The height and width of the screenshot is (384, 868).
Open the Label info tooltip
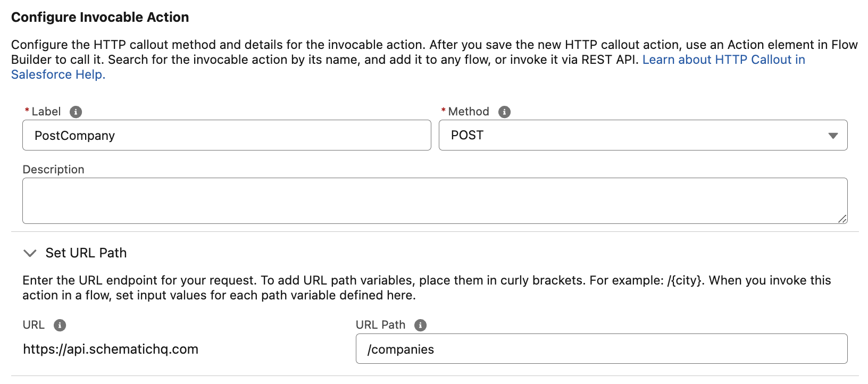(x=75, y=112)
